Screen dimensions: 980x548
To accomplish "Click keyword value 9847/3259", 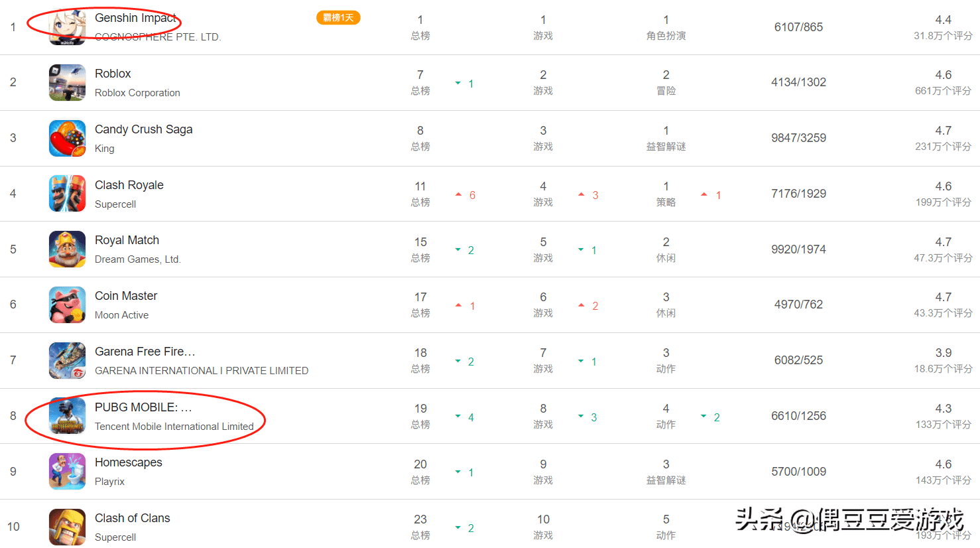I will tap(798, 138).
